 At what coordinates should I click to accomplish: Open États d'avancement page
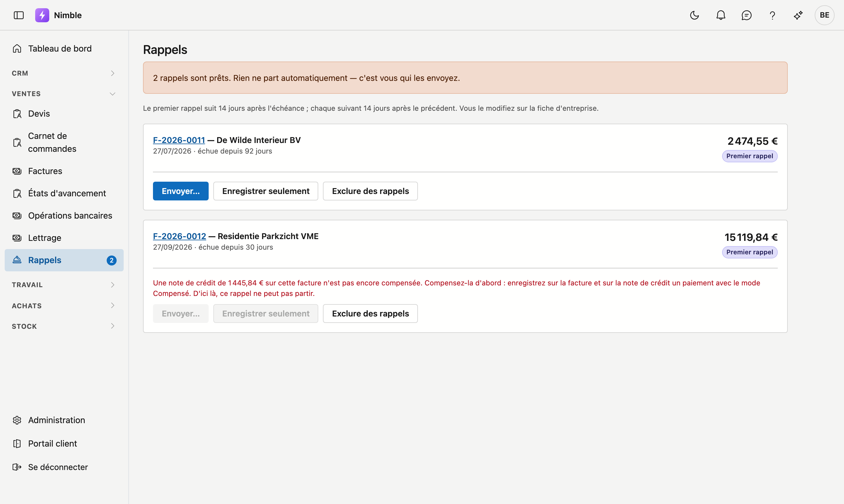[x=64, y=193]
